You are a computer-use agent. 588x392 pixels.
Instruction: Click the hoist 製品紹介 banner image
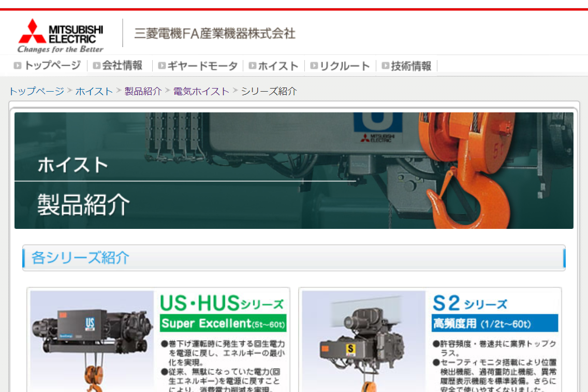pos(293,170)
